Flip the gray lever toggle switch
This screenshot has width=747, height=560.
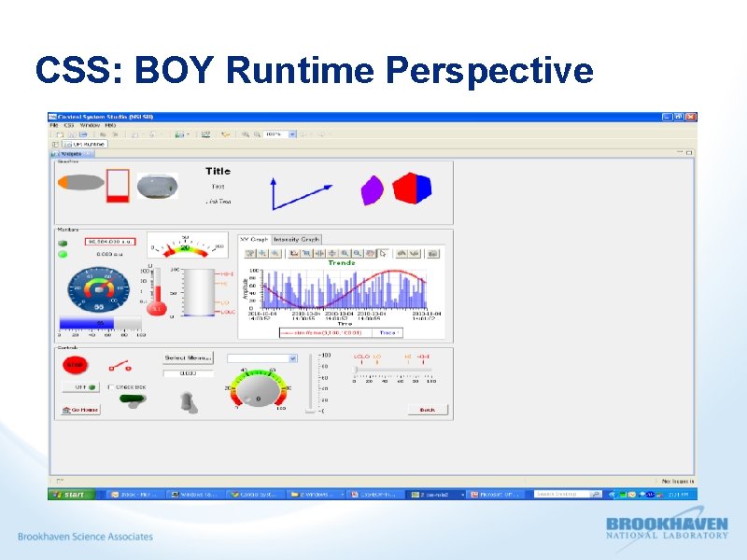click(x=189, y=402)
